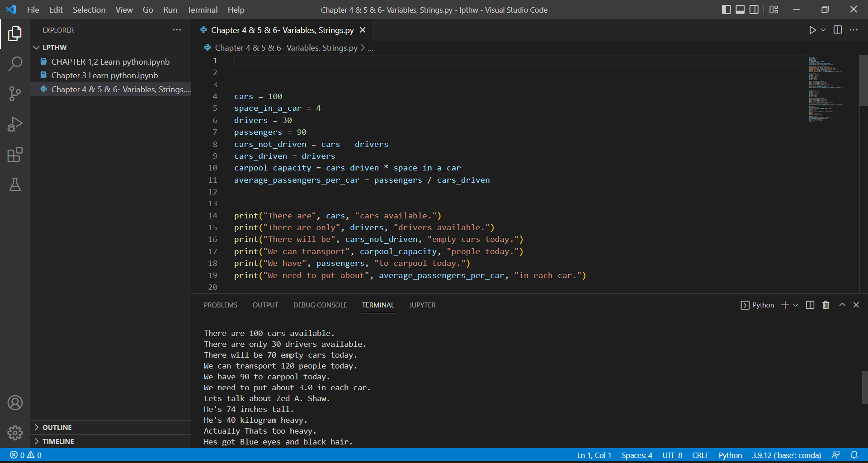Kill the terminal with the trash icon

click(x=826, y=305)
